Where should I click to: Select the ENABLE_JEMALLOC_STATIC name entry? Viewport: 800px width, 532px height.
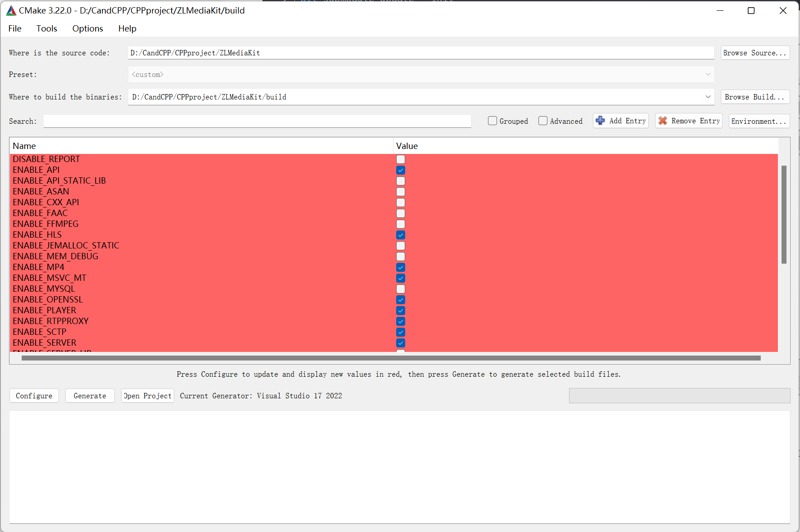(x=66, y=245)
